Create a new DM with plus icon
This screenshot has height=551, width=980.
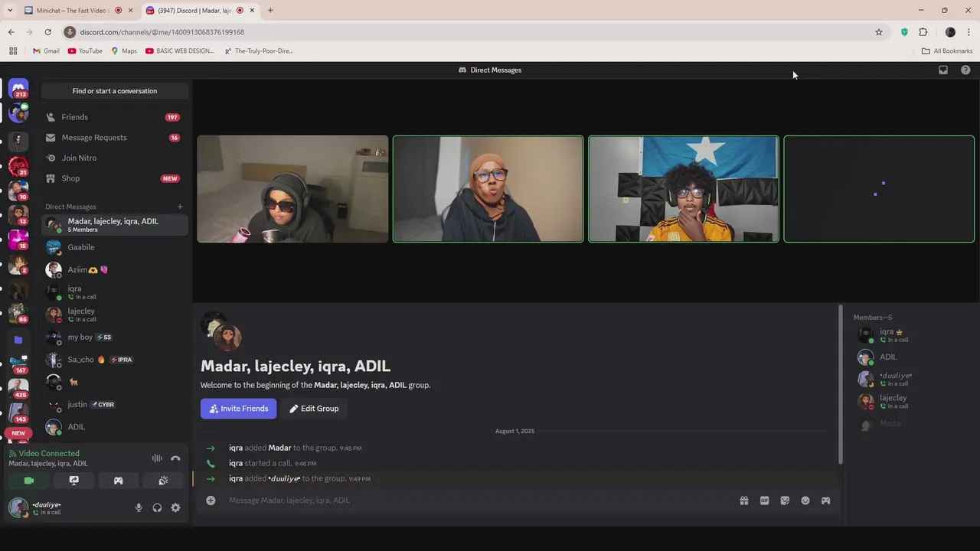point(180,207)
